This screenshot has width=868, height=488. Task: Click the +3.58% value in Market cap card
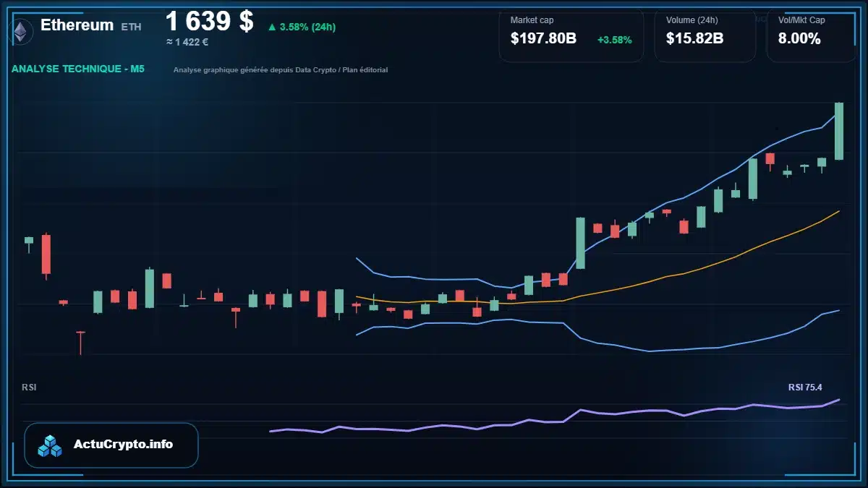tap(615, 40)
